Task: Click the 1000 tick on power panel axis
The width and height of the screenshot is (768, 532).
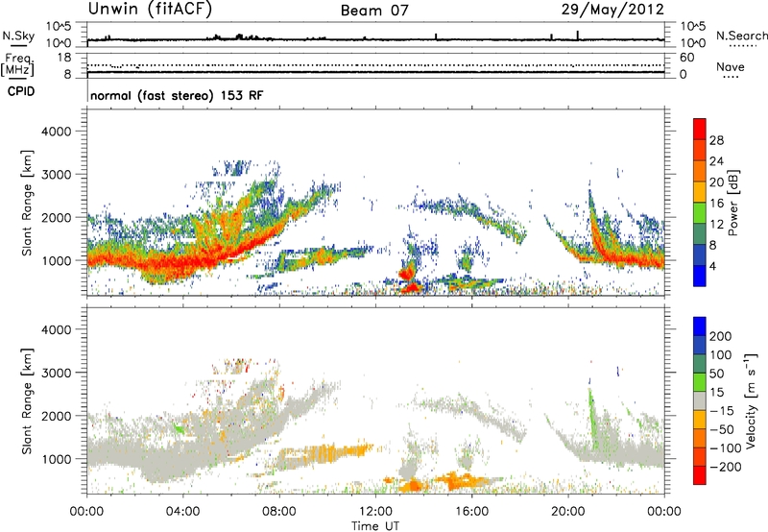Action: click(x=56, y=260)
